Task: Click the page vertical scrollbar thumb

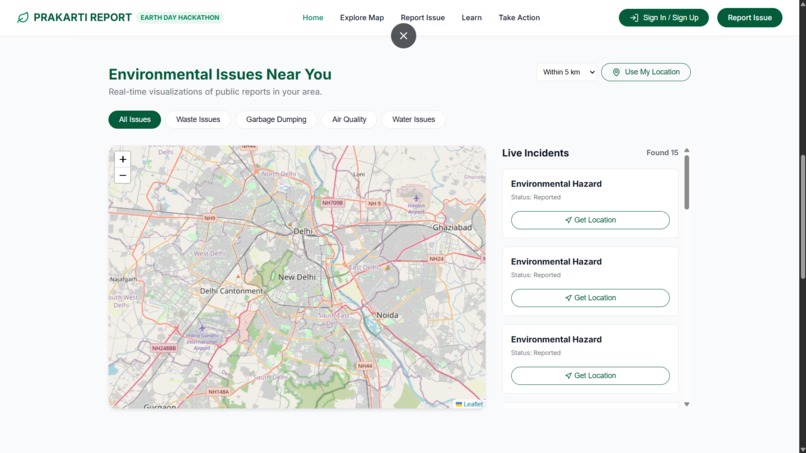Action: point(802,217)
